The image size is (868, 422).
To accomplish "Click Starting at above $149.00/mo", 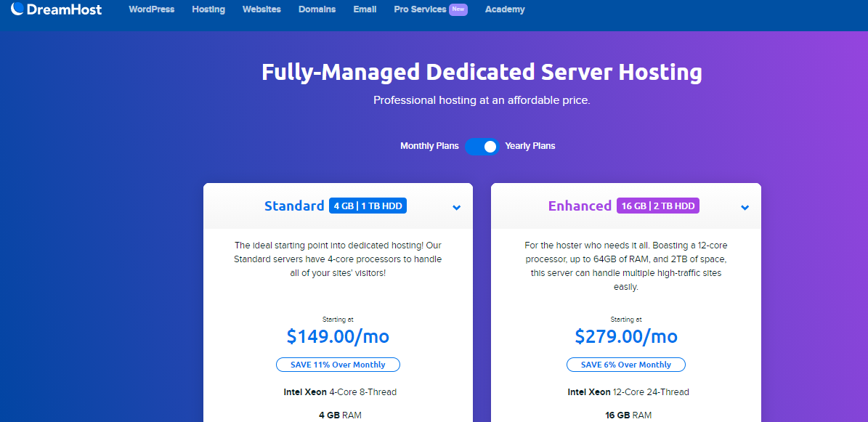I will [338, 320].
